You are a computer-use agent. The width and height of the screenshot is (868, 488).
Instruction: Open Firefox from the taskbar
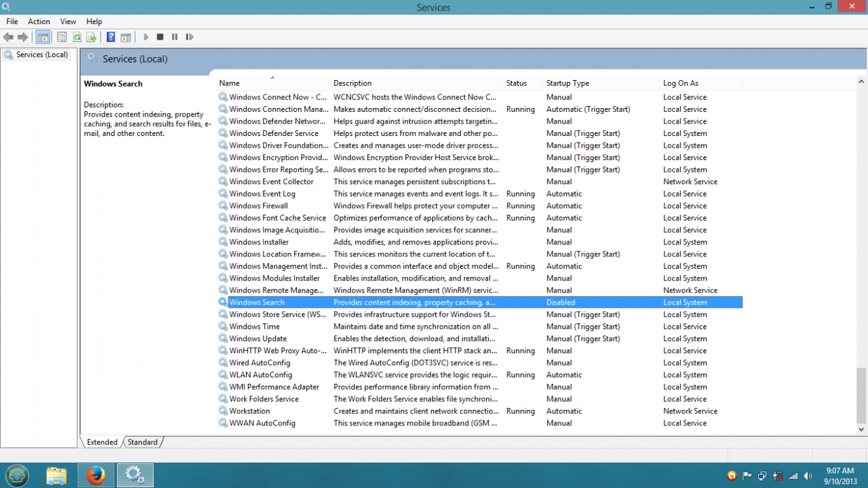[96, 476]
